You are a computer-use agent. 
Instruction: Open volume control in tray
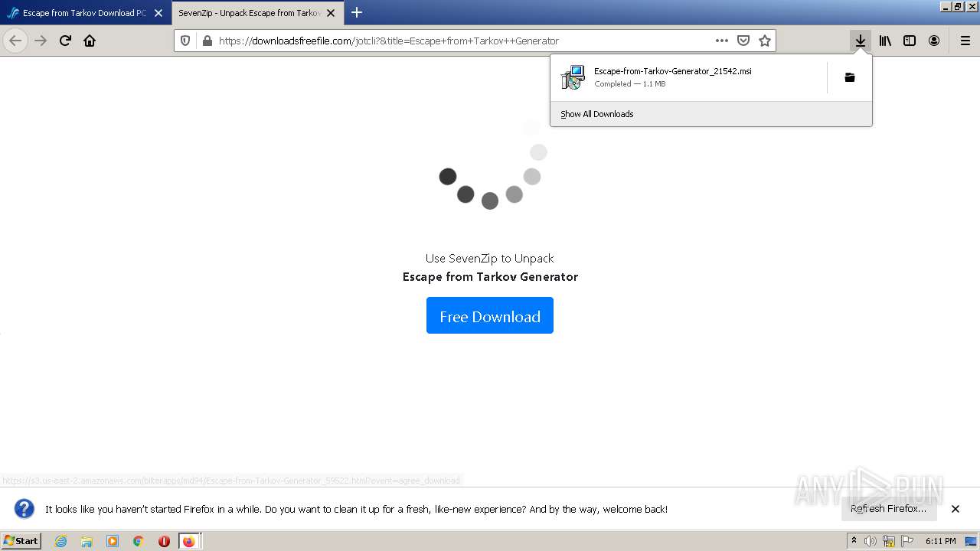point(871,541)
